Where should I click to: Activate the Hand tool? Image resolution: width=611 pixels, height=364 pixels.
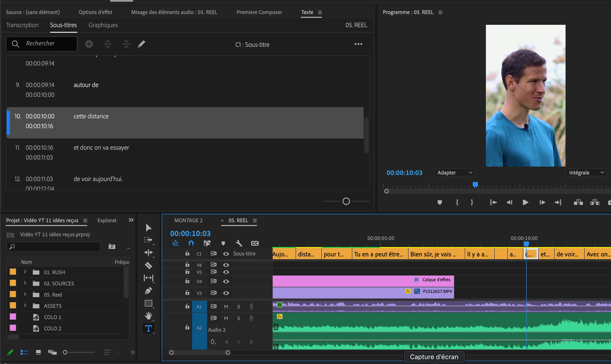(148, 316)
